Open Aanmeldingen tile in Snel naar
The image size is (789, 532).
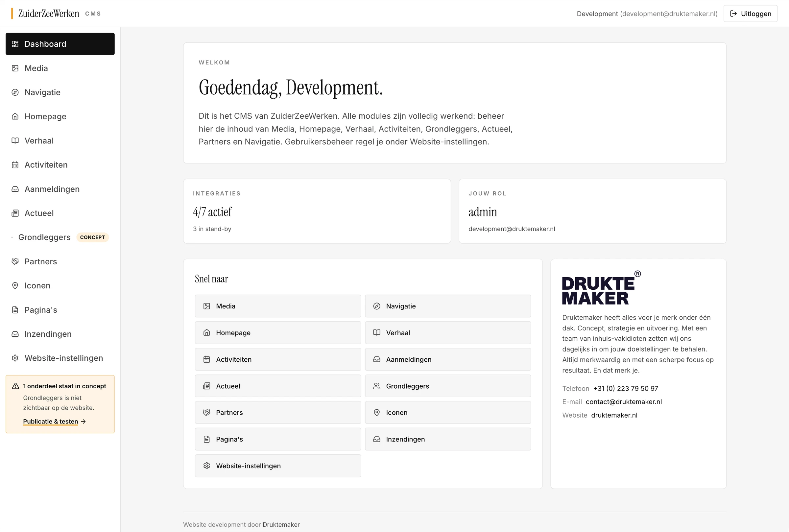tap(448, 359)
